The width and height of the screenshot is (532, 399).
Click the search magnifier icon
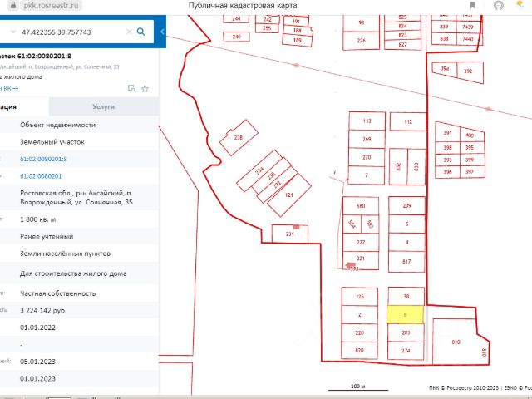[x=141, y=32]
